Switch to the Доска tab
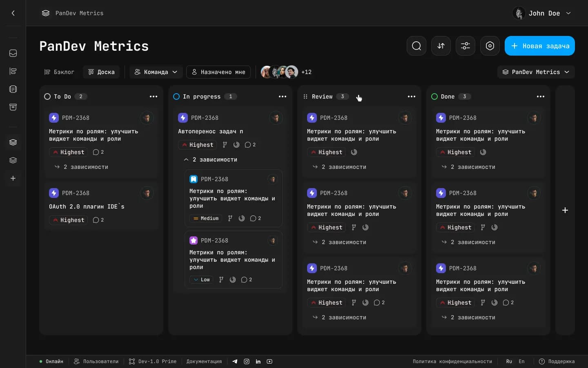 [x=101, y=72]
